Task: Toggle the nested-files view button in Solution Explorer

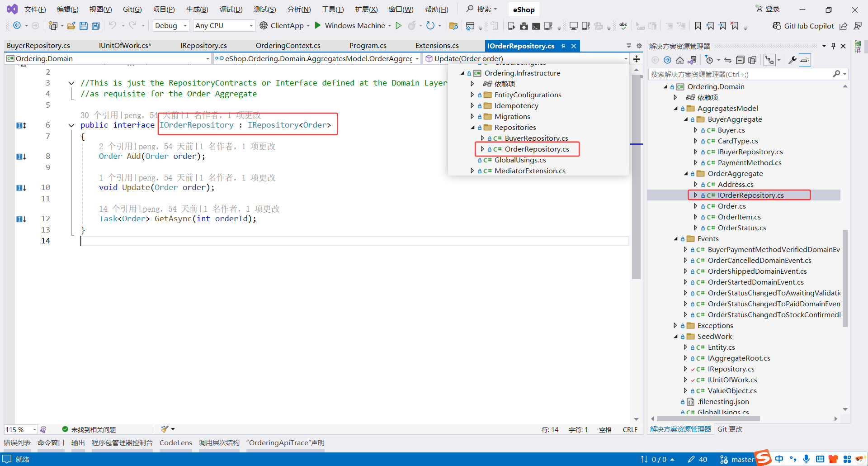Action: pyautogui.click(x=769, y=60)
